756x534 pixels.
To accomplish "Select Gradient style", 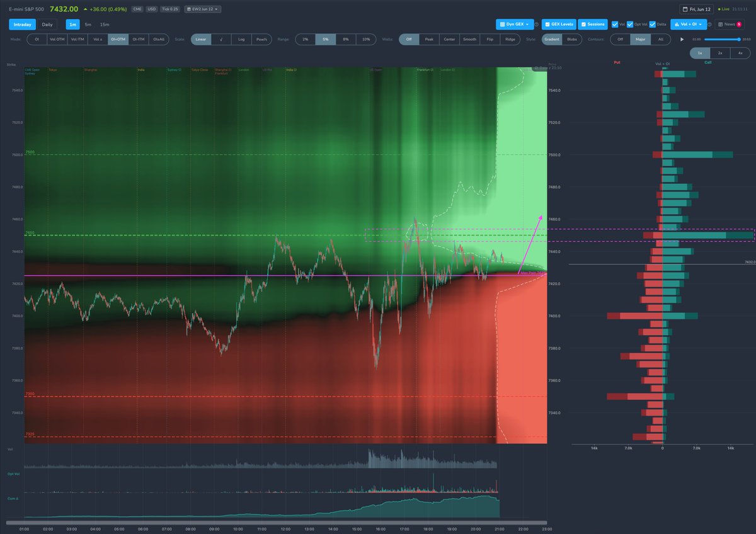I will pyautogui.click(x=552, y=39).
